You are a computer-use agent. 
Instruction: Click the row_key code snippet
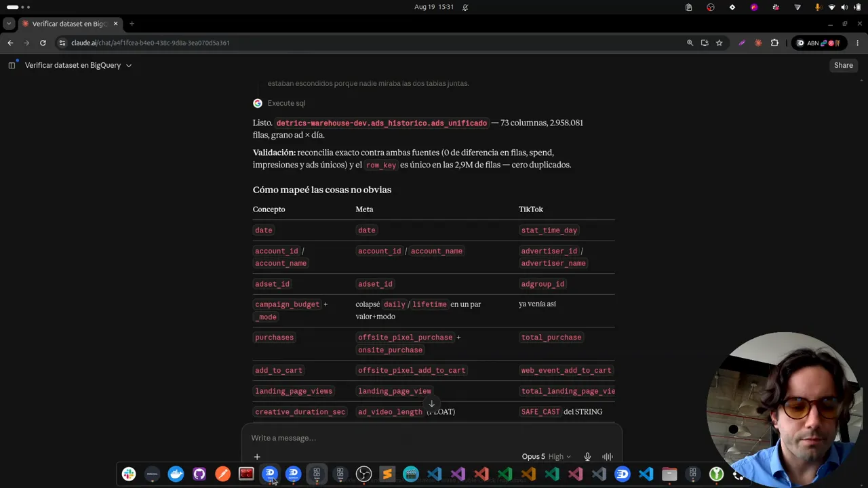[x=381, y=165]
